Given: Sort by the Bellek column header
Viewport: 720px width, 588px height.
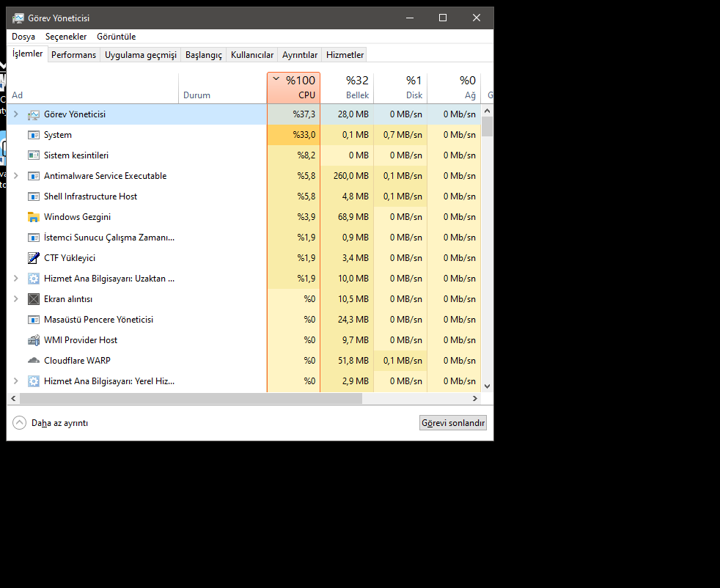Looking at the screenshot, I should 347,88.
